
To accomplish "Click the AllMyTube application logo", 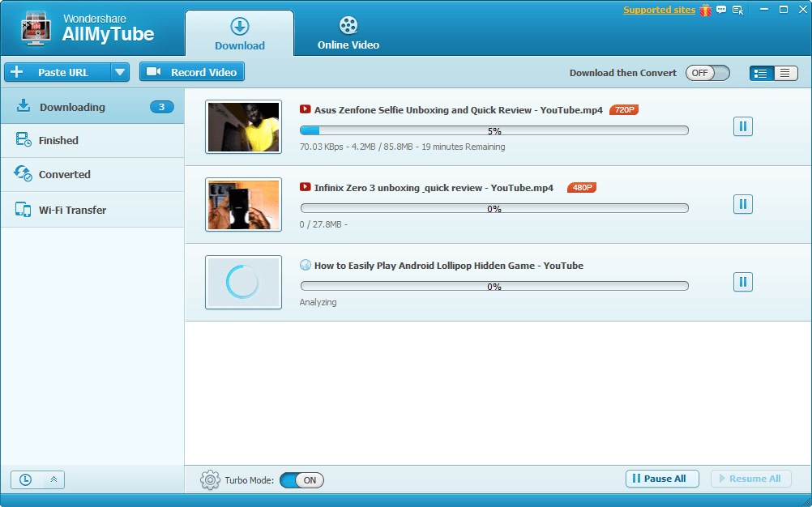I will pos(36,29).
